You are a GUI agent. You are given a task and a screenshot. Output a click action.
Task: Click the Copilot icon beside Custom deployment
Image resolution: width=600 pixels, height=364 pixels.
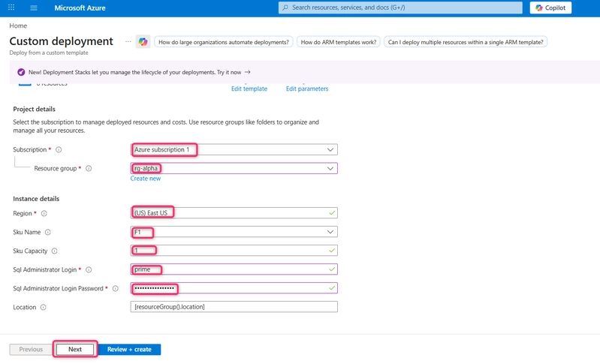pyautogui.click(x=143, y=42)
